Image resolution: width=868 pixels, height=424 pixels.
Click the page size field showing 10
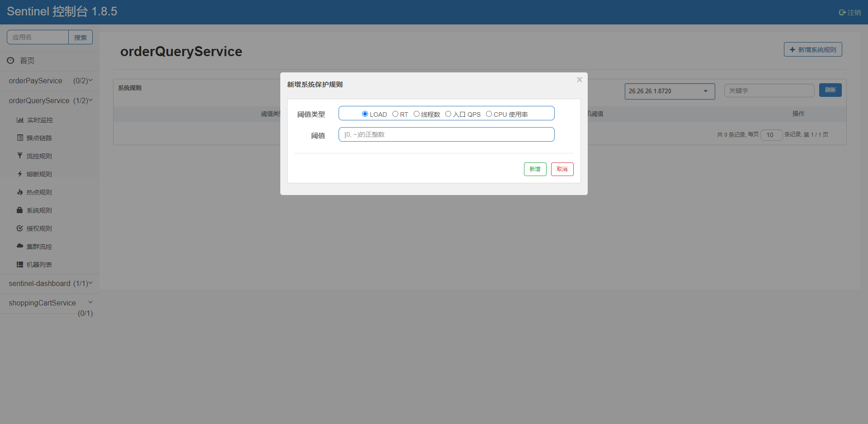(772, 135)
